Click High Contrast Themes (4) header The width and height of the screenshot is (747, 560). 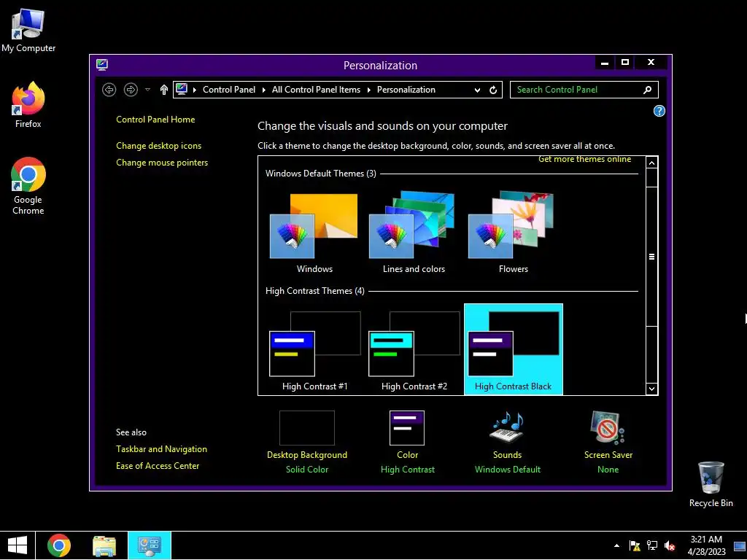pos(315,290)
